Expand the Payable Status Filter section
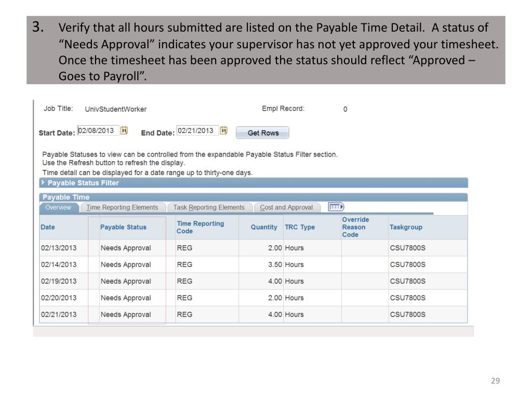Image resolution: width=532 pixels, height=399 pixels. click(43, 182)
